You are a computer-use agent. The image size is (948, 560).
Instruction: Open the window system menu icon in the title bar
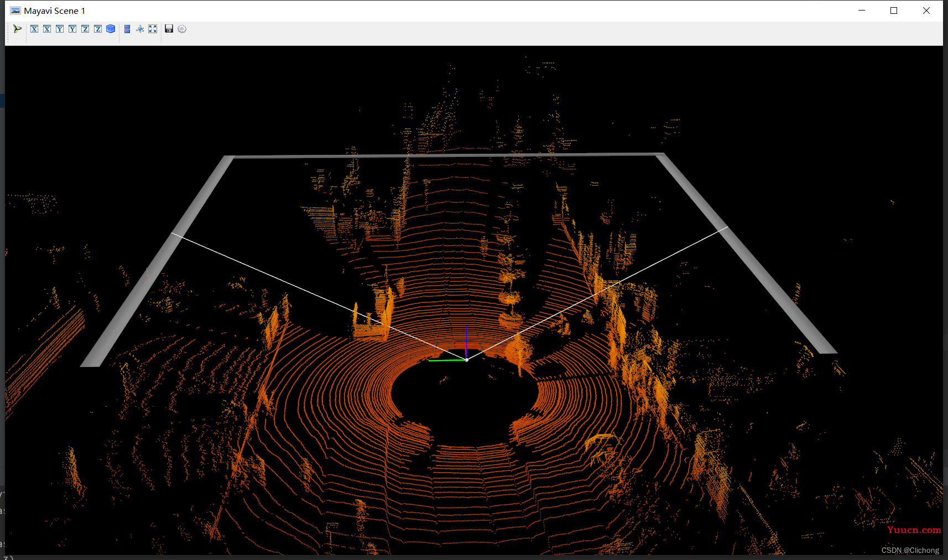pos(15,11)
